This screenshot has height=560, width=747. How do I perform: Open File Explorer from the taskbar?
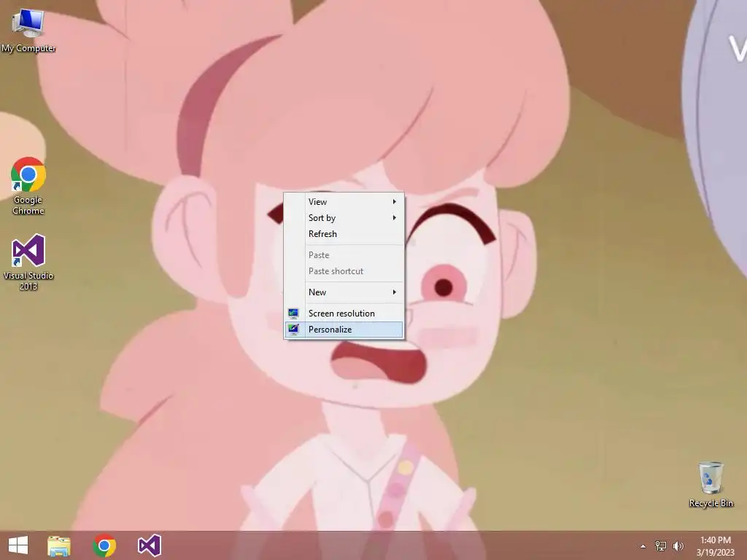coord(59,545)
